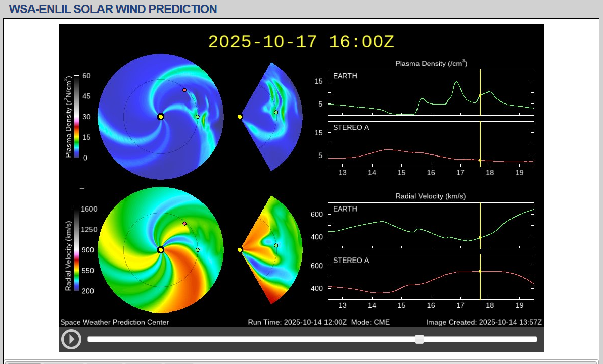Select STEREO A red dot in plasma density disk
This screenshot has width=603, height=364.
click(184, 90)
